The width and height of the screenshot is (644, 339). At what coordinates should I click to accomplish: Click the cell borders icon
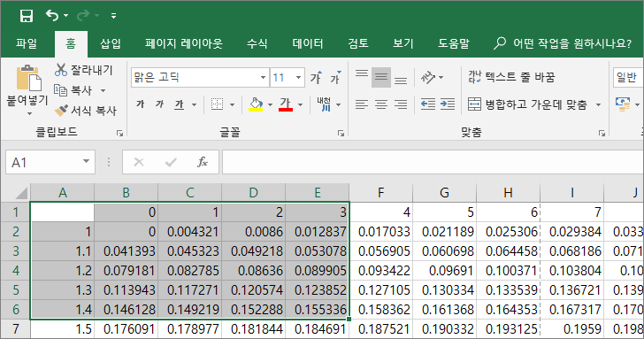pyautogui.click(x=218, y=104)
